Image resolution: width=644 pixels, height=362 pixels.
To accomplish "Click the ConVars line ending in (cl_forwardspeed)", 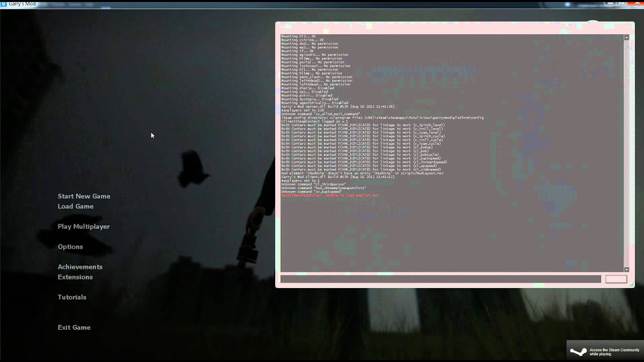I will [x=364, y=162].
